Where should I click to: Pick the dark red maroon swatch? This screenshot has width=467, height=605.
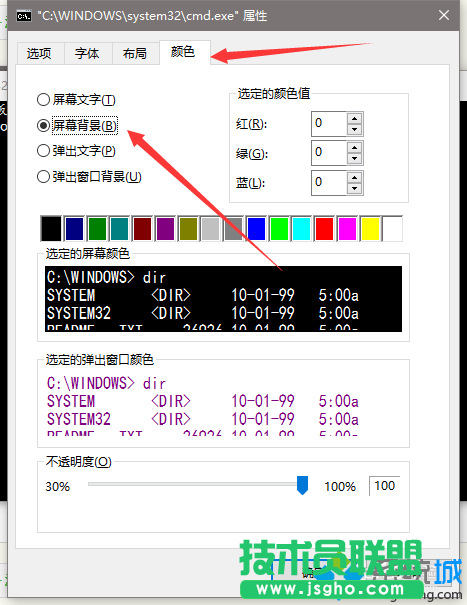point(142,229)
